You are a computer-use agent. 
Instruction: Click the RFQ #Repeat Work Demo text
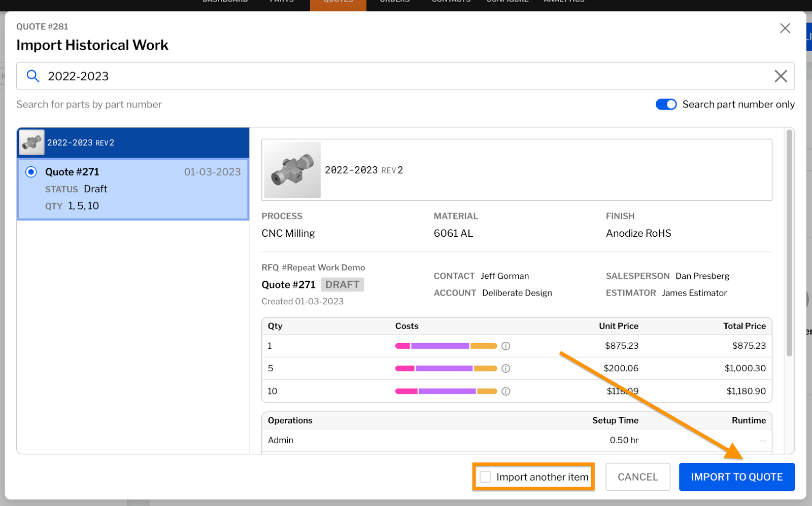tap(313, 268)
